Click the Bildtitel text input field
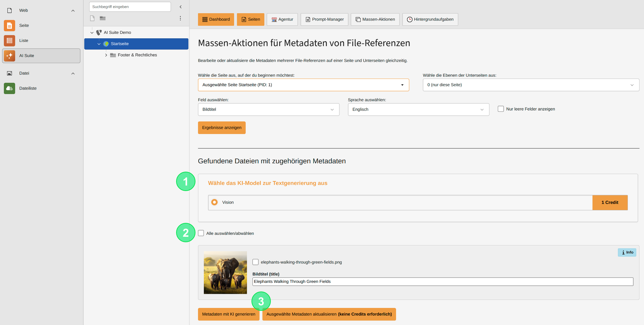 442,282
